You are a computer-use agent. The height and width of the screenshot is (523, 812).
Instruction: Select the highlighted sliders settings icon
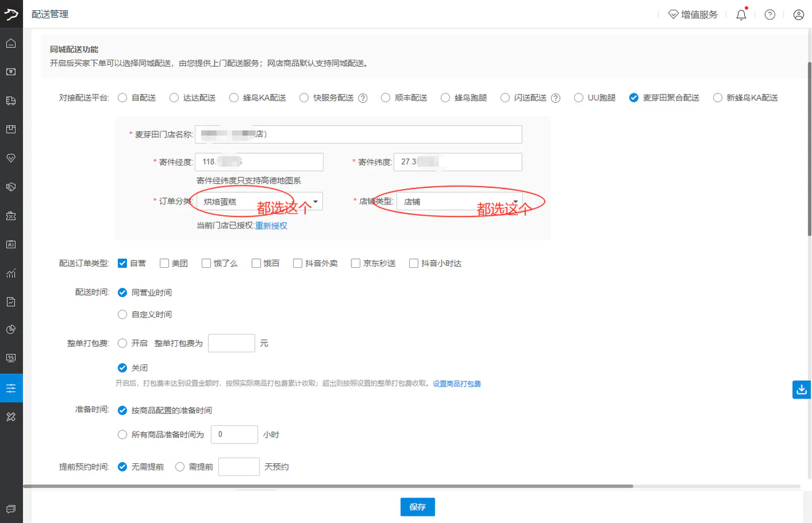[x=11, y=388]
